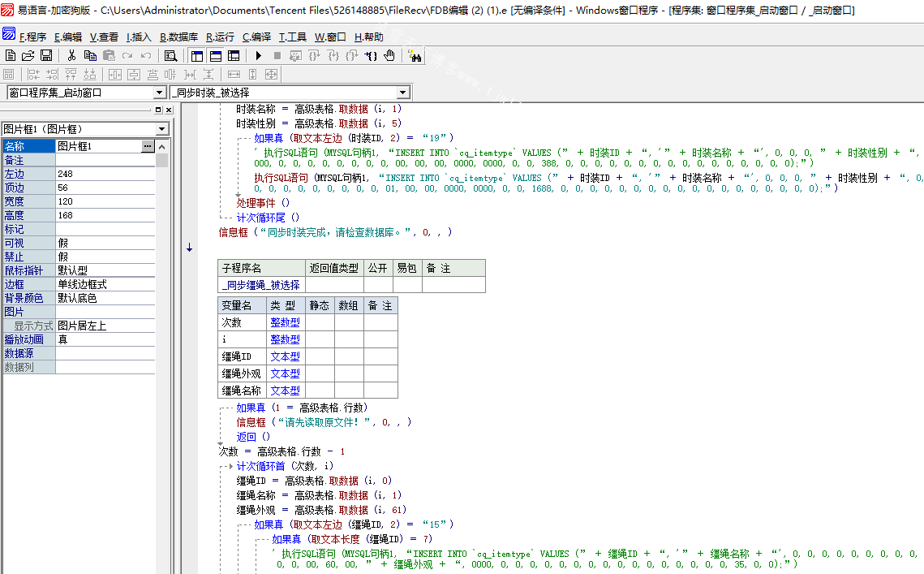
Task: Paste from clipboard toolbar icon
Action: pos(109,55)
